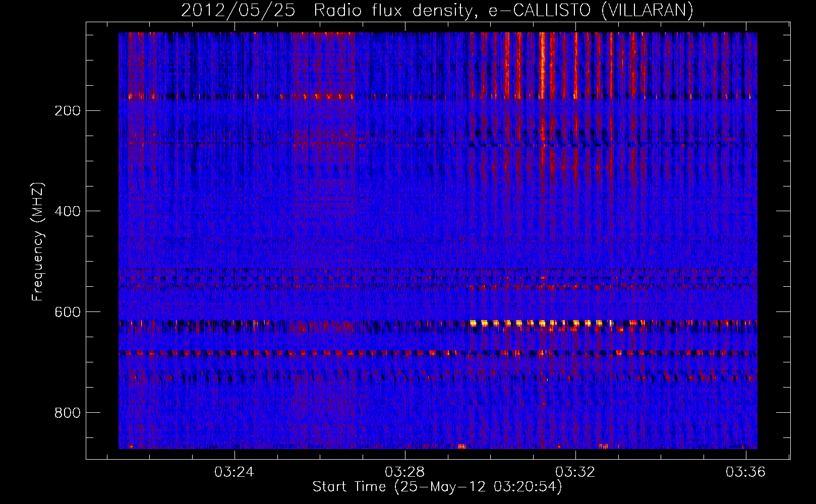This screenshot has width=816, height=504.
Task: Click the 03:24 time tick label
Action: click(x=235, y=472)
